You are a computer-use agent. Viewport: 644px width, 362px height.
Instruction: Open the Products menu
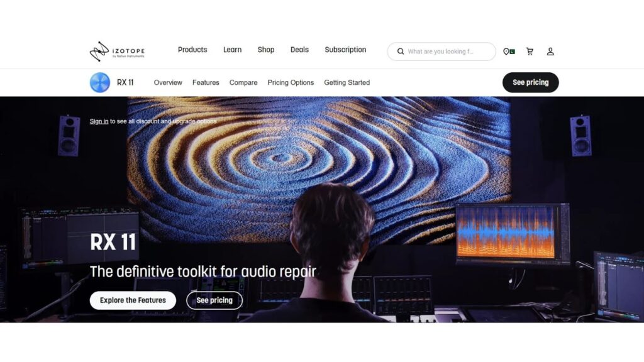(x=192, y=50)
